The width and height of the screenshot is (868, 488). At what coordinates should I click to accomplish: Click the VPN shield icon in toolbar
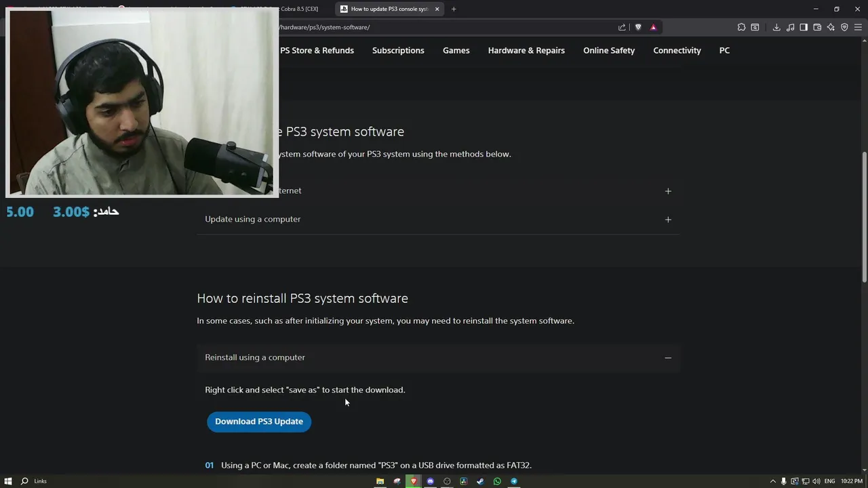click(x=844, y=27)
